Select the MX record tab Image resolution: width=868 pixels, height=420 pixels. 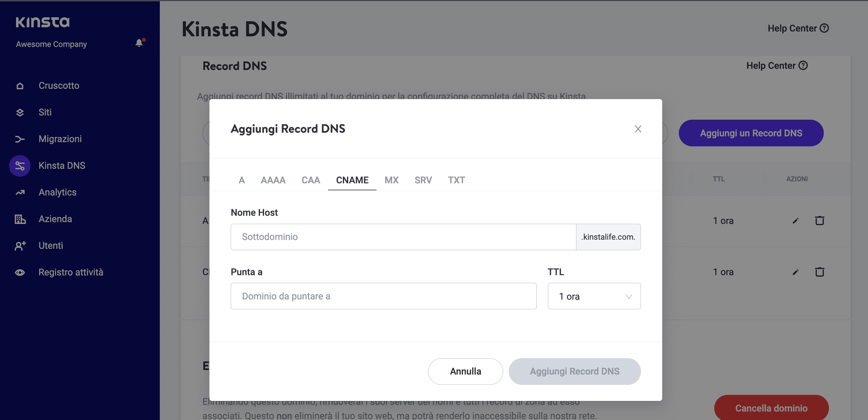click(391, 180)
